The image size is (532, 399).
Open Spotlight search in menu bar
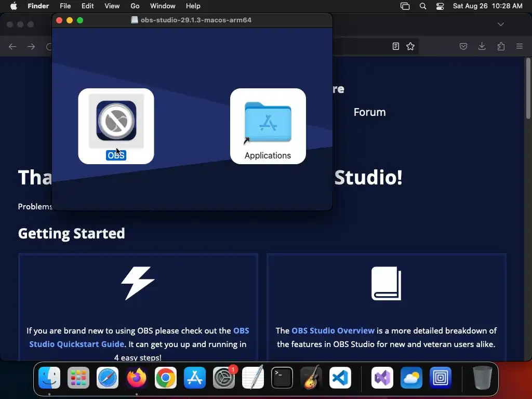coord(423,6)
